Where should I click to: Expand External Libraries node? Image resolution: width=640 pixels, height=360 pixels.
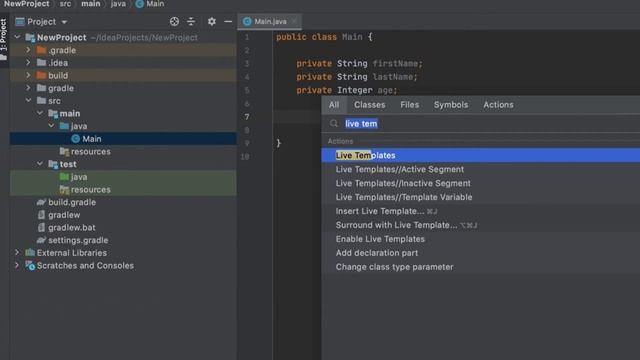coord(17,253)
